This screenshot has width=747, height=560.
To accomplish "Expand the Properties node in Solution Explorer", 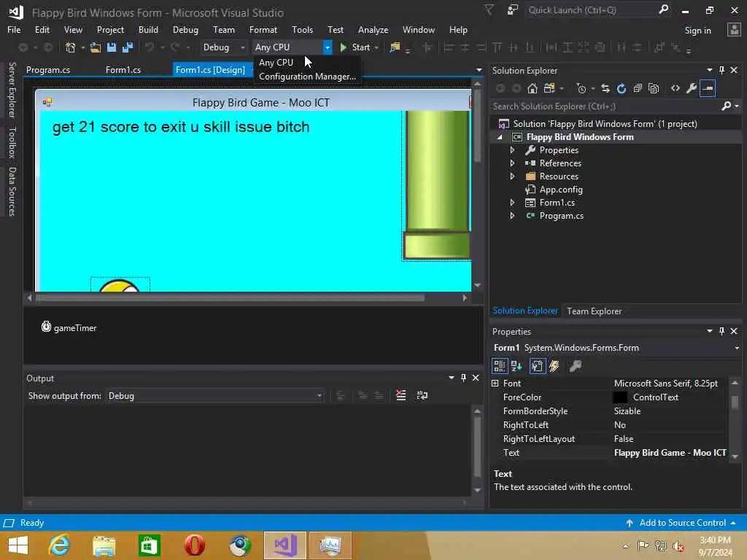I will point(512,150).
